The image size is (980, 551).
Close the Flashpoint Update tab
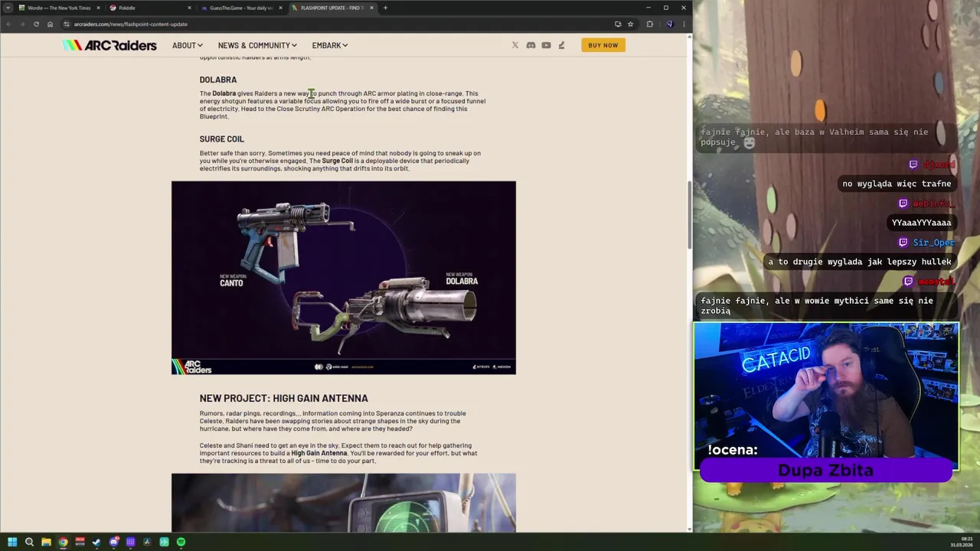coord(372,8)
